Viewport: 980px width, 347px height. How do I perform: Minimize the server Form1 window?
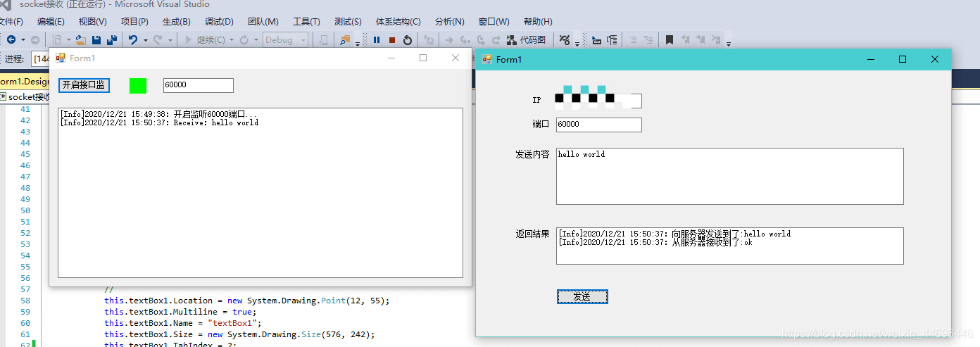tap(391, 58)
